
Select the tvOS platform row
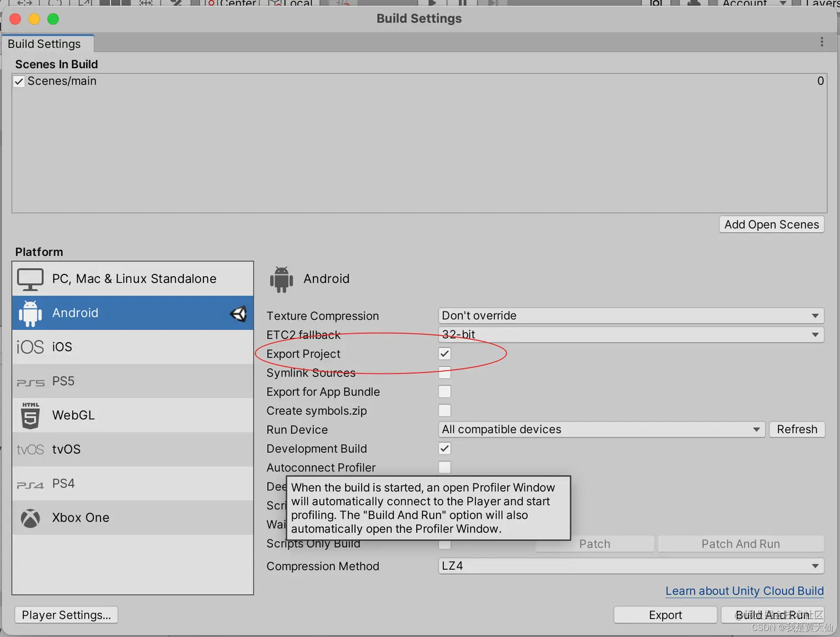133,449
